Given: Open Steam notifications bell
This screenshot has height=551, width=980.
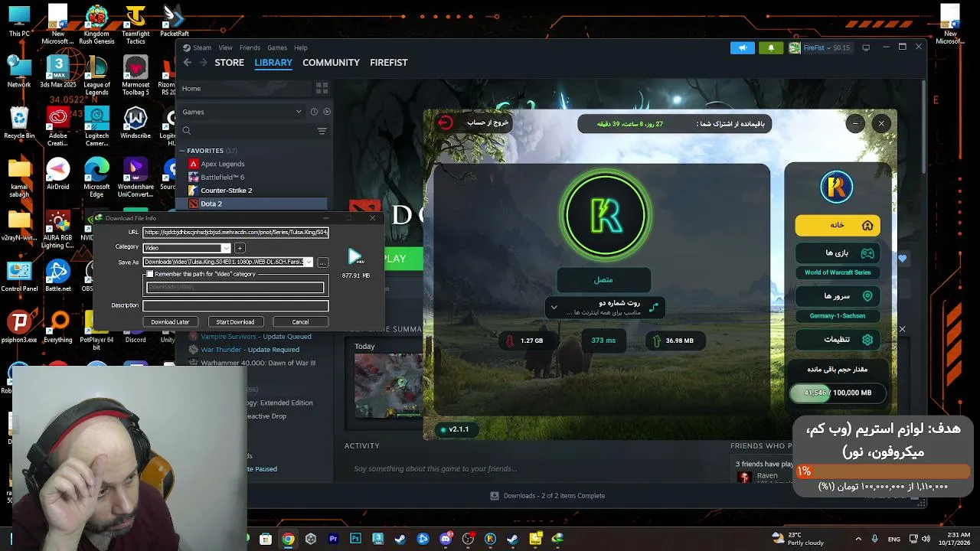Looking at the screenshot, I should click(x=771, y=47).
